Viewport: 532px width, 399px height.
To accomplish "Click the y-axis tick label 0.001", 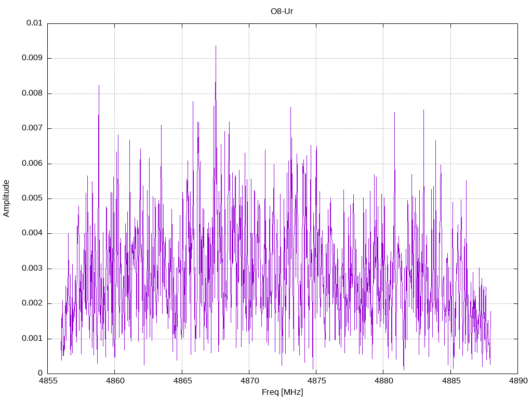I will tap(32, 339).
